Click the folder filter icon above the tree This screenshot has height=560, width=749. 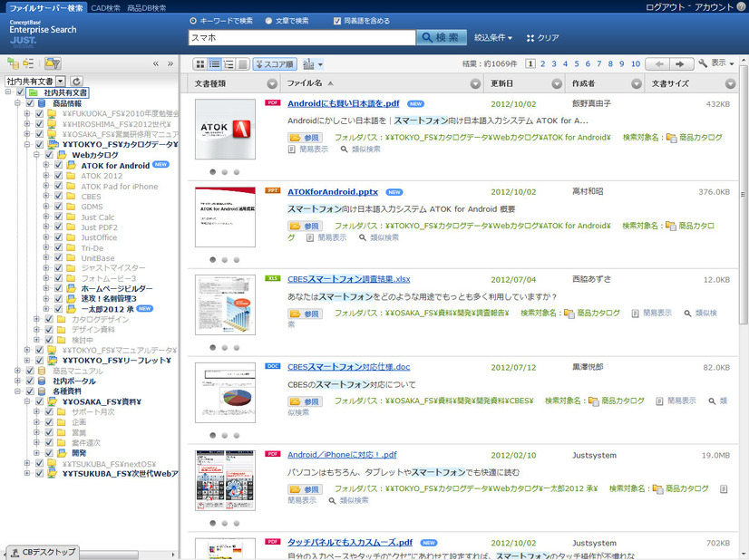[x=53, y=63]
